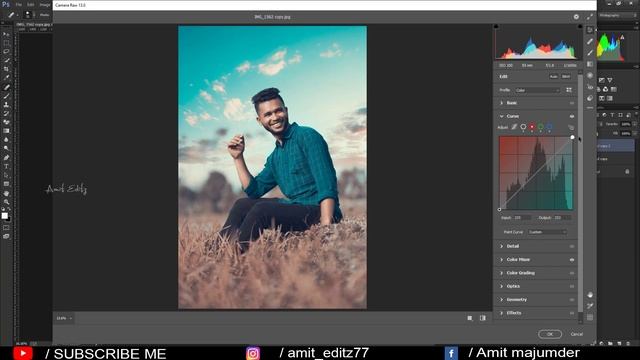The height and width of the screenshot is (360, 640).
Task: Open the Edit panel icon in Camera Raw sidebar
Action: click(590, 30)
